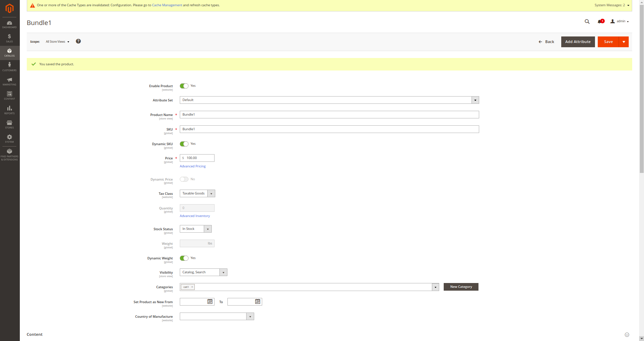The height and width of the screenshot is (341, 644).
Task: Click the New Category button
Action: [x=461, y=287]
